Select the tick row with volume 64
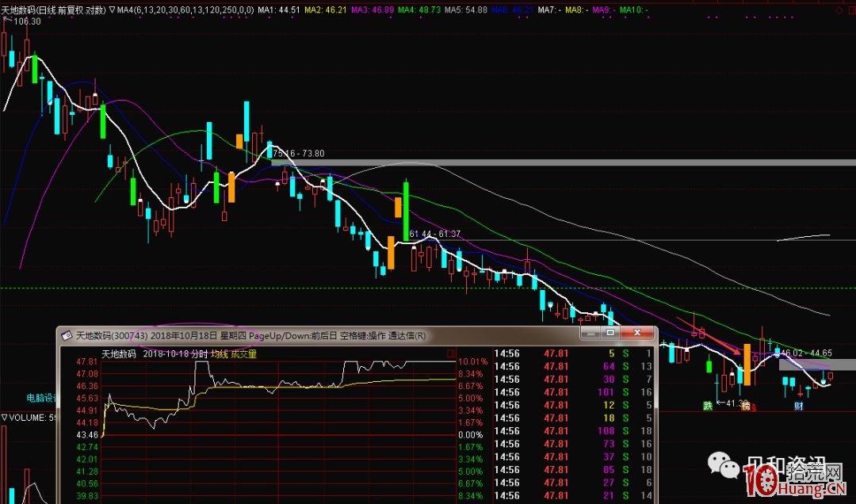 (573, 366)
